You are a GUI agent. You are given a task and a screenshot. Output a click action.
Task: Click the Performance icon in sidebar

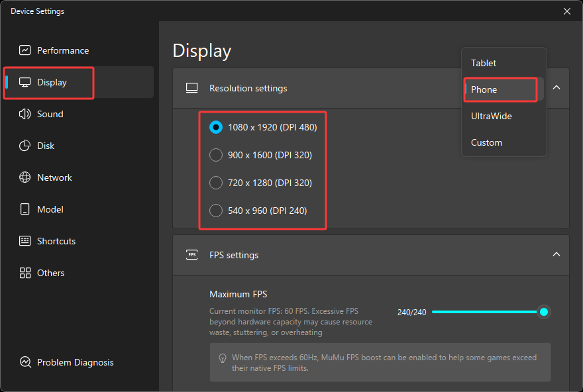(25, 50)
